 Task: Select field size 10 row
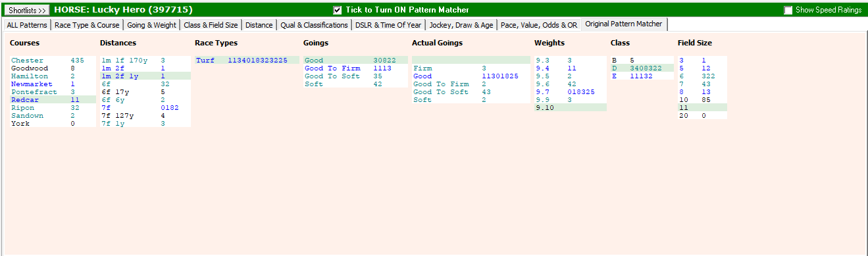tap(702, 100)
